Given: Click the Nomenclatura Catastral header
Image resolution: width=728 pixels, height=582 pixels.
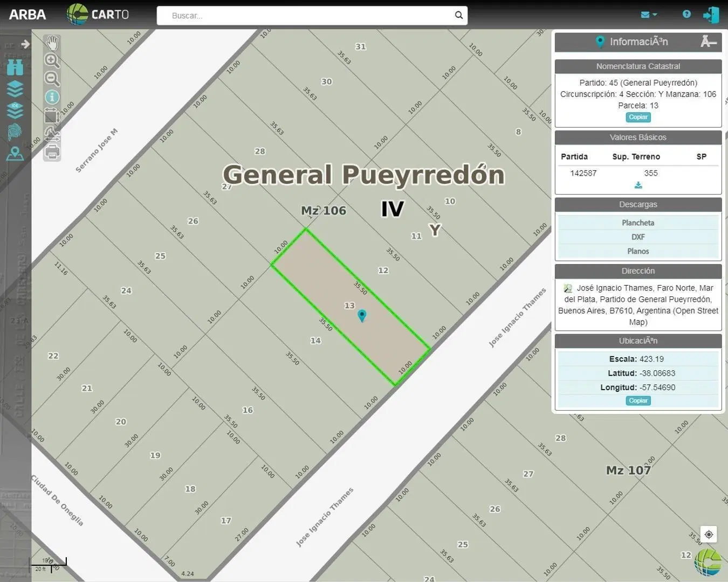Looking at the screenshot, I should pyautogui.click(x=638, y=66).
